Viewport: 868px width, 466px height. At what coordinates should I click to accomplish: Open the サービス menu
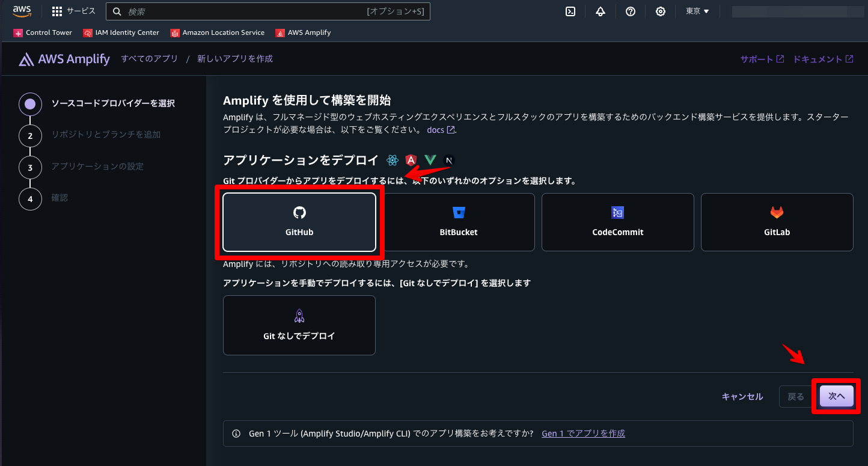[x=74, y=11]
